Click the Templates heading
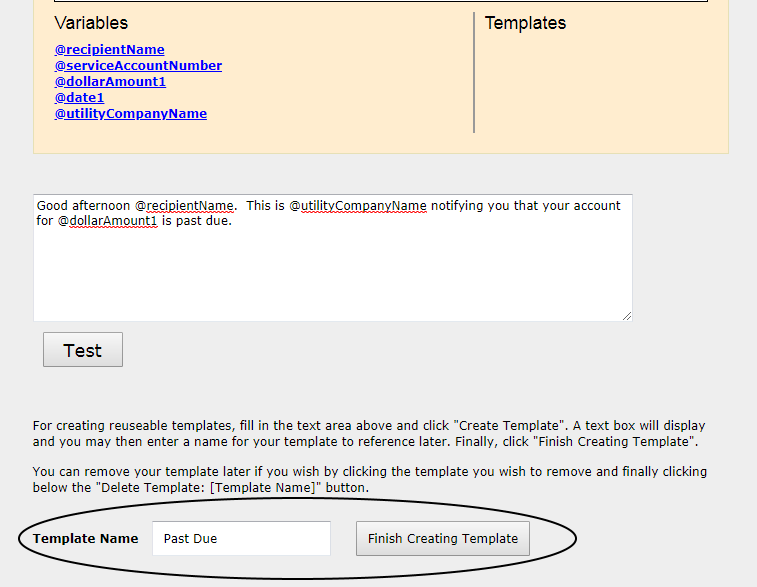 (x=525, y=23)
